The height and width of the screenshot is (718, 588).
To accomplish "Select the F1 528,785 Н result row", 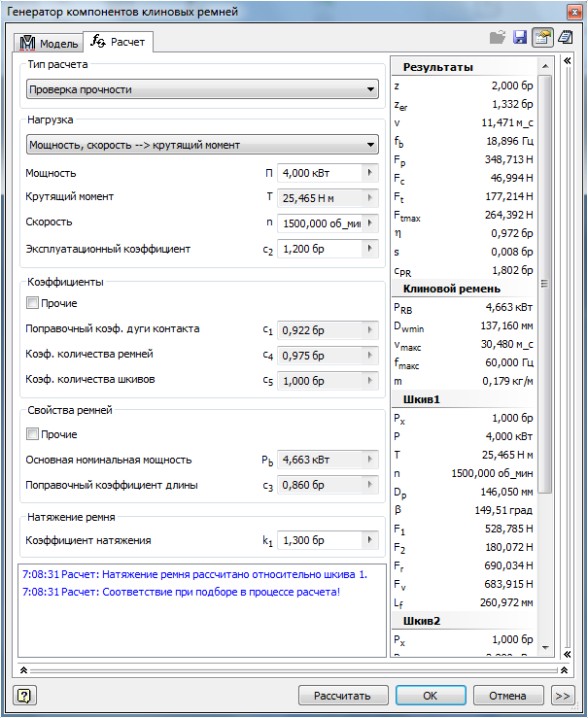I will coord(464,529).
